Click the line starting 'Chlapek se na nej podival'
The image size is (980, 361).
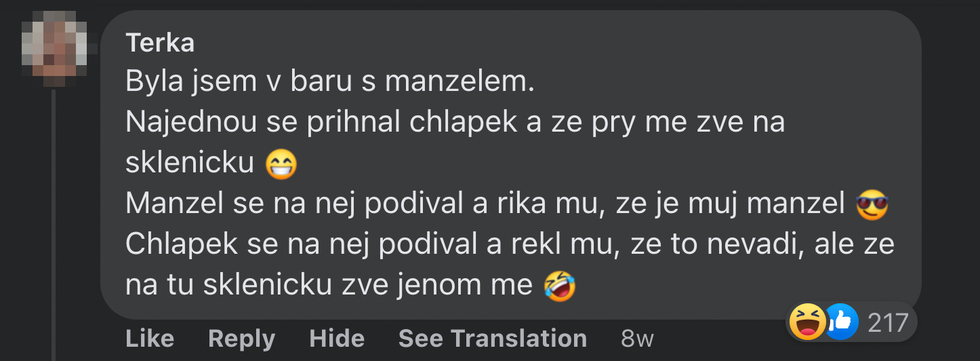click(509, 245)
